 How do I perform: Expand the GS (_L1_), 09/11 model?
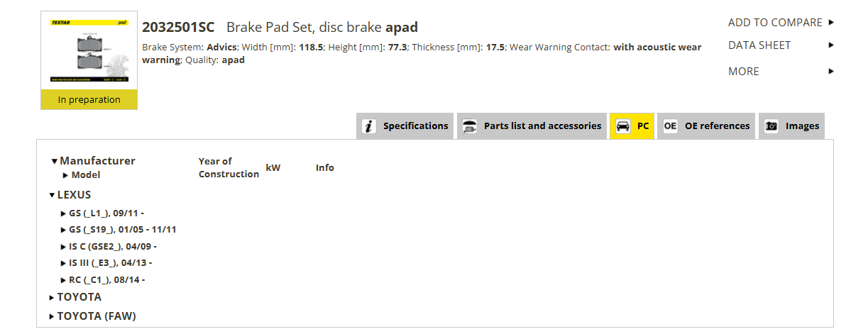pyautogui.click(x=64, y=213)
